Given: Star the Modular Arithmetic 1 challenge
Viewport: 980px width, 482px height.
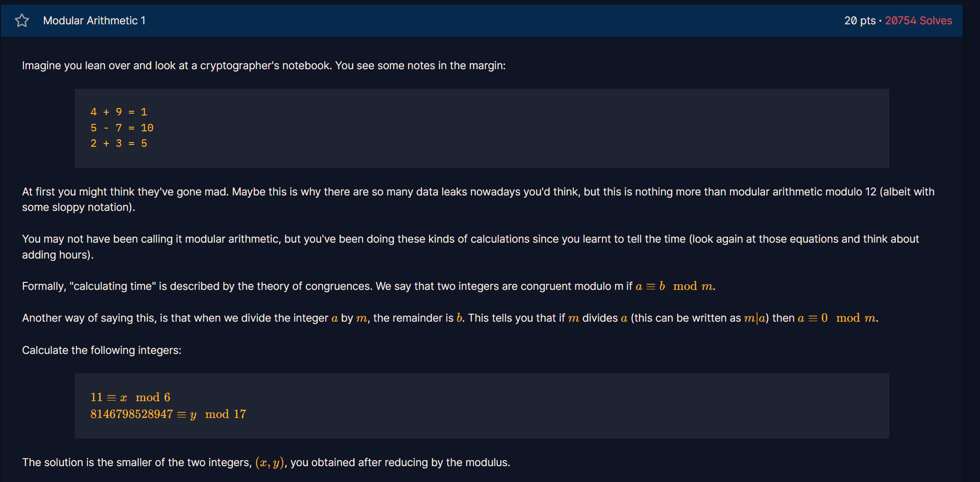Looking at the screenshot, I should point(22,21).
